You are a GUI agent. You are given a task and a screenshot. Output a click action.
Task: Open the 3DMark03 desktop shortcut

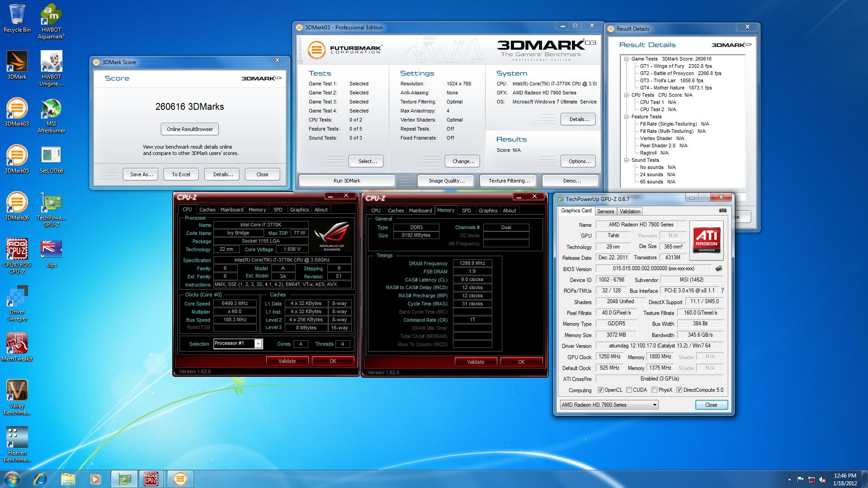pyautogui.click(x=17, y=113)
